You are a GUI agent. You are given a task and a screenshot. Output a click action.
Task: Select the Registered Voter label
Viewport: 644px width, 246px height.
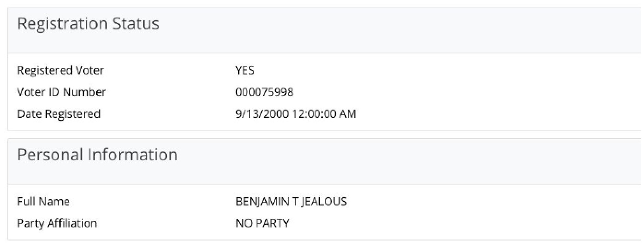tap(60, 70)
